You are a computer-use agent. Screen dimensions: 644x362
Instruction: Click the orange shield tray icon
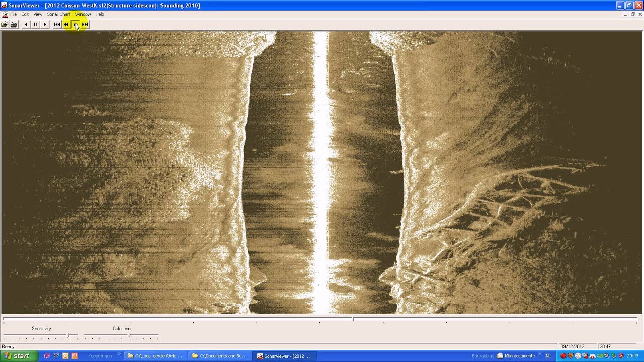[x=571, y=356]
